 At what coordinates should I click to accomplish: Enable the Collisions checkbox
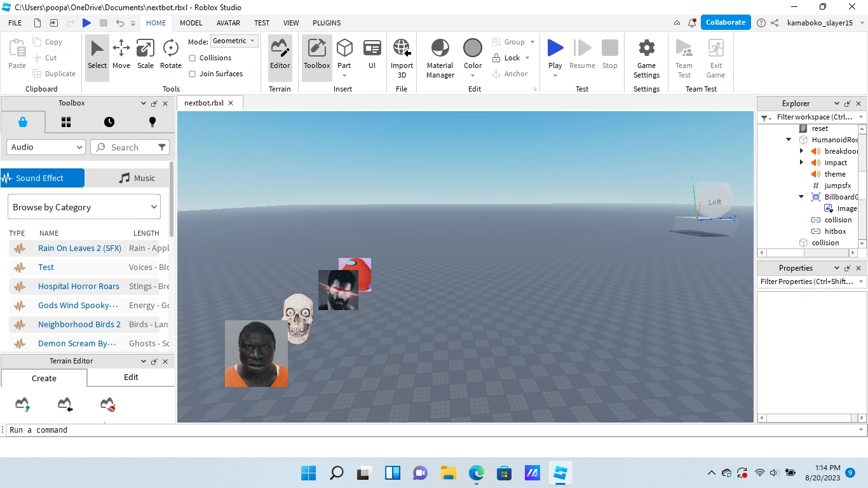(192, 58)
